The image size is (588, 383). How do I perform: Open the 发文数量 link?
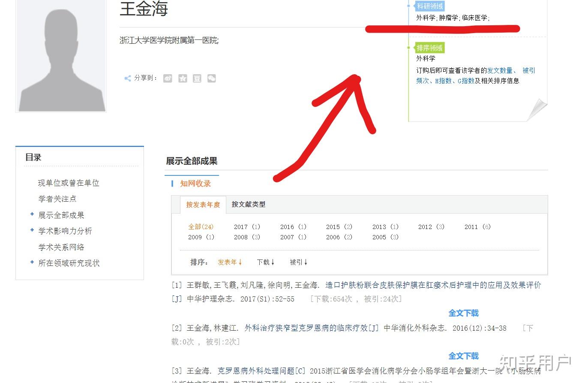500,70
